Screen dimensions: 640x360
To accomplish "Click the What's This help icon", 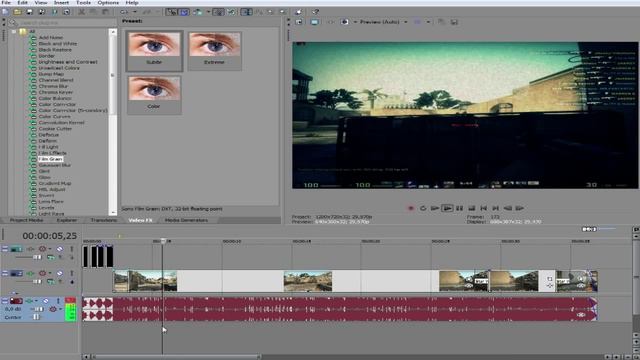I will [315, 12].
